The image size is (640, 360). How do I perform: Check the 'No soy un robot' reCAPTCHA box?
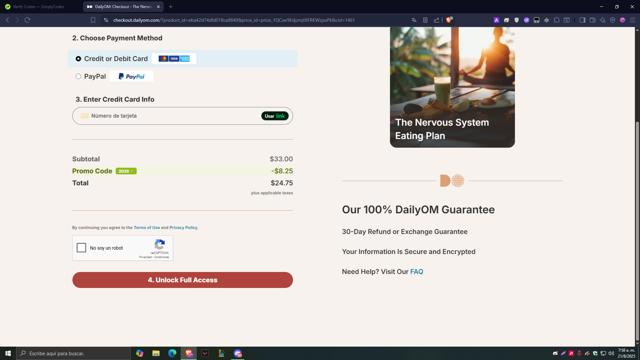point(81,248)
